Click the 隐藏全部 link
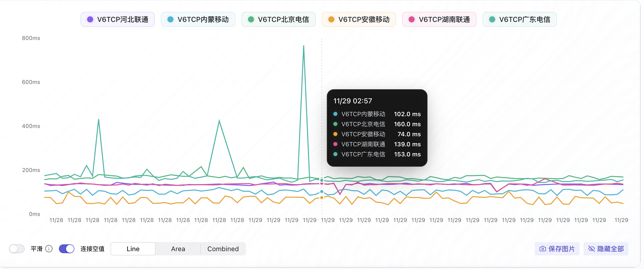 coord(606,249)
